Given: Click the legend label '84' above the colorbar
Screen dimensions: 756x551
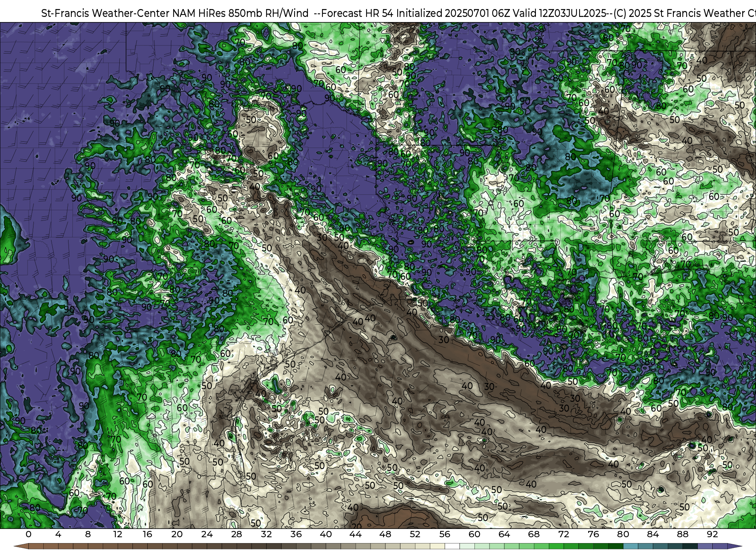Looking at the screenshot, I should (653, 534).
